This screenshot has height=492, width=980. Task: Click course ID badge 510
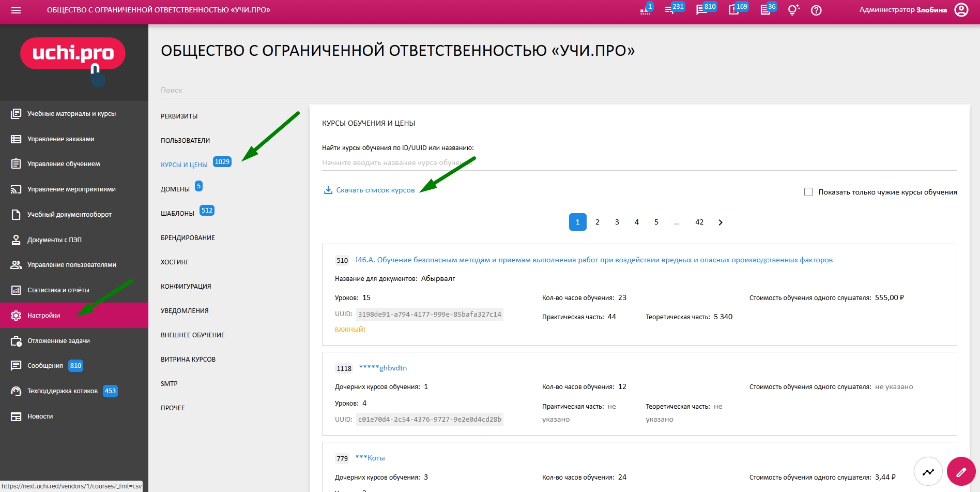coord(342,260)
